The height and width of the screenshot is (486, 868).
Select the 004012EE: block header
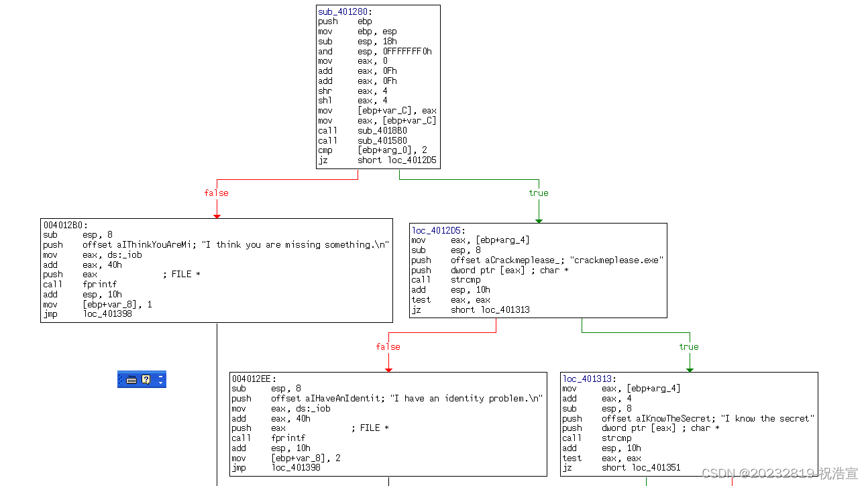254,379
